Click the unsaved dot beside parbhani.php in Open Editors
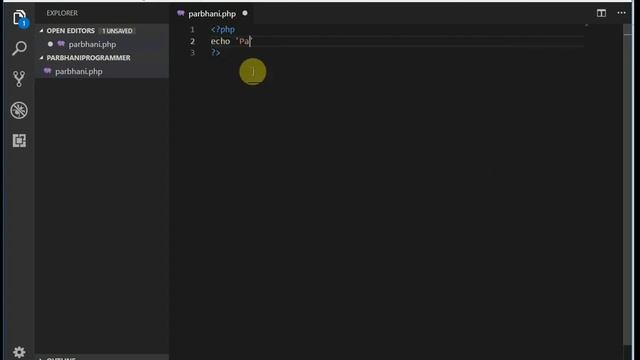This screenshot has width=640, height=360. tap(50, 44)
